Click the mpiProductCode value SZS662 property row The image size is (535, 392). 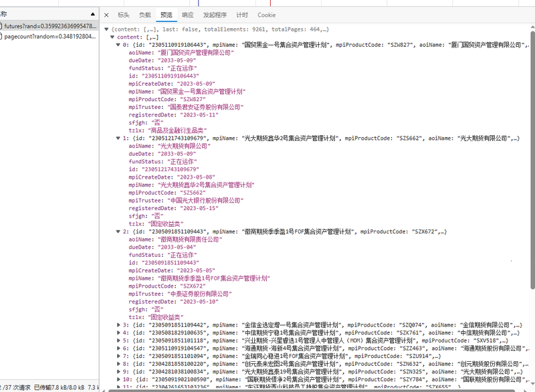click(167, 193)
